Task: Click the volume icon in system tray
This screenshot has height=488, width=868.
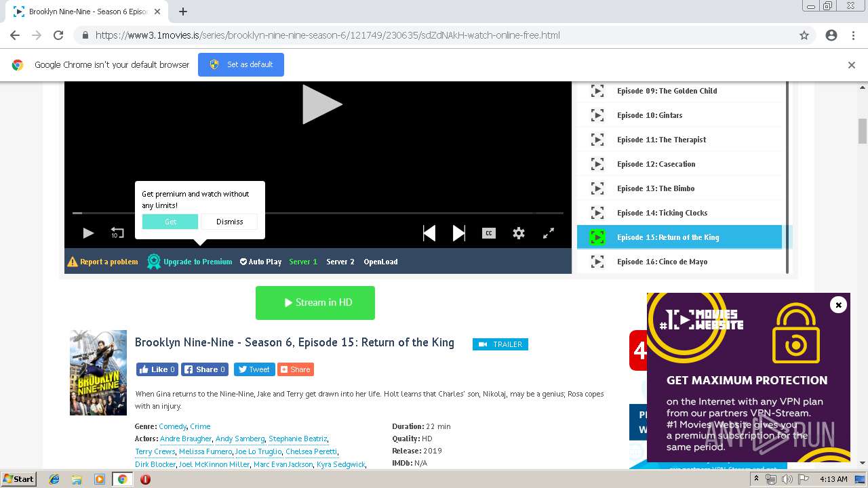Action: pos(787,479)
